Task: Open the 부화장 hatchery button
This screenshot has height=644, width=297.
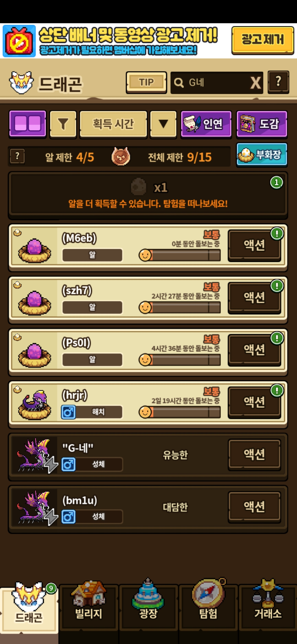Action: tap(262, 155)
